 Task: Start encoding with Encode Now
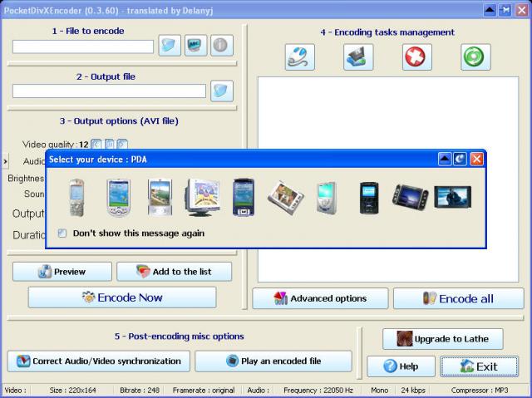click(x=122, y=297)
